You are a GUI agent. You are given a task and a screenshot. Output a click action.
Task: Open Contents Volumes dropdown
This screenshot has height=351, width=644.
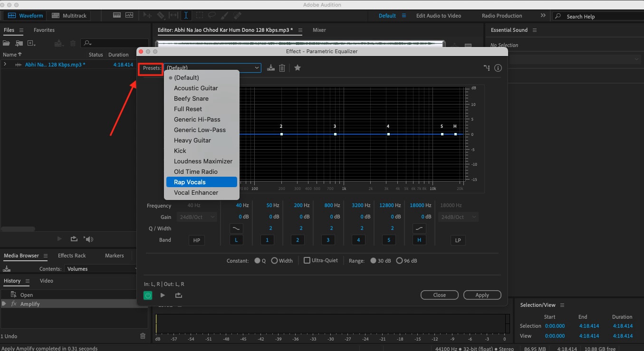(101, 269)
